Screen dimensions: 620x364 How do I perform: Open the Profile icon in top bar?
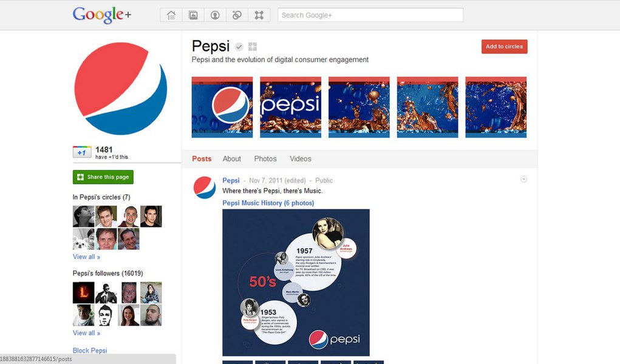215,15
